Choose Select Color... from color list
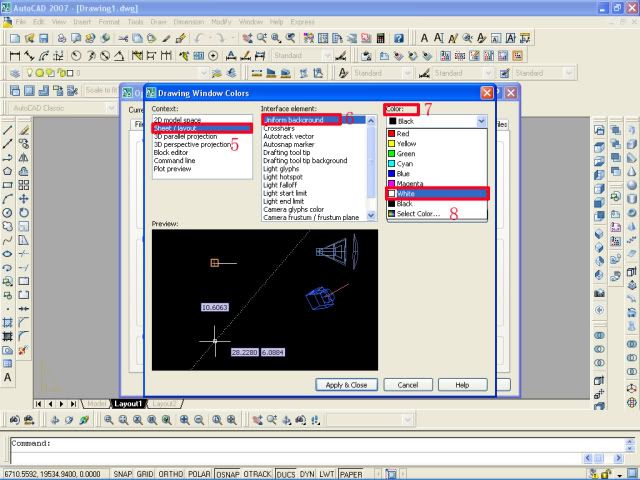This screenshot has width=640, height=480. (x=418, y=213)
